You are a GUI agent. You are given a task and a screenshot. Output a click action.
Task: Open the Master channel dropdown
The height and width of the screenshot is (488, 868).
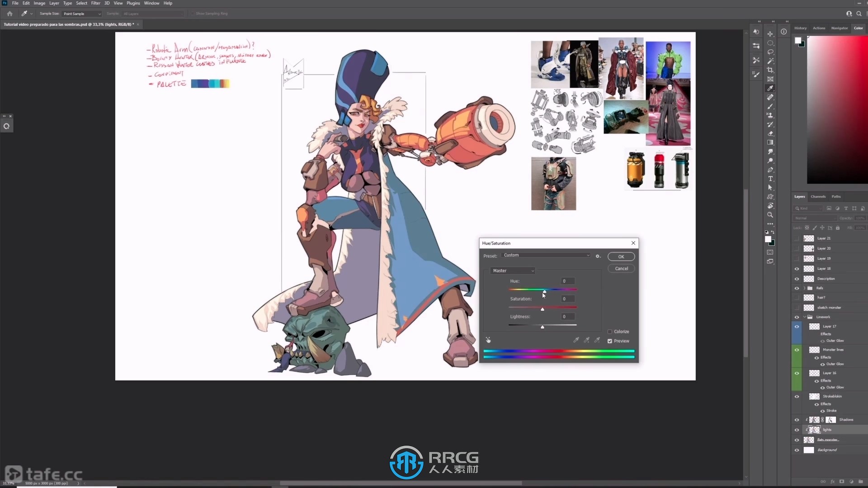[513, 271]
